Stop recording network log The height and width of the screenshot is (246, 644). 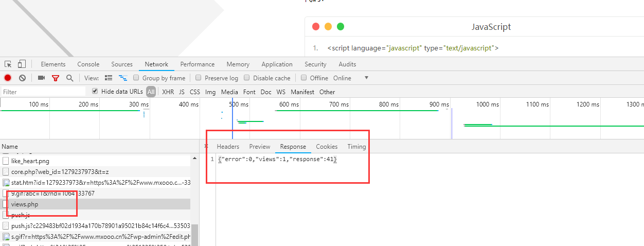8,78
